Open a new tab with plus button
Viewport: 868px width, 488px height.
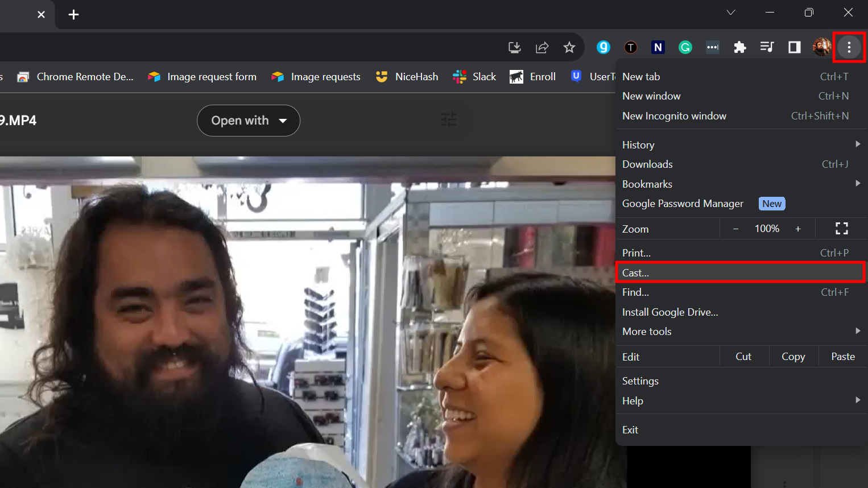tap(73, 14)
